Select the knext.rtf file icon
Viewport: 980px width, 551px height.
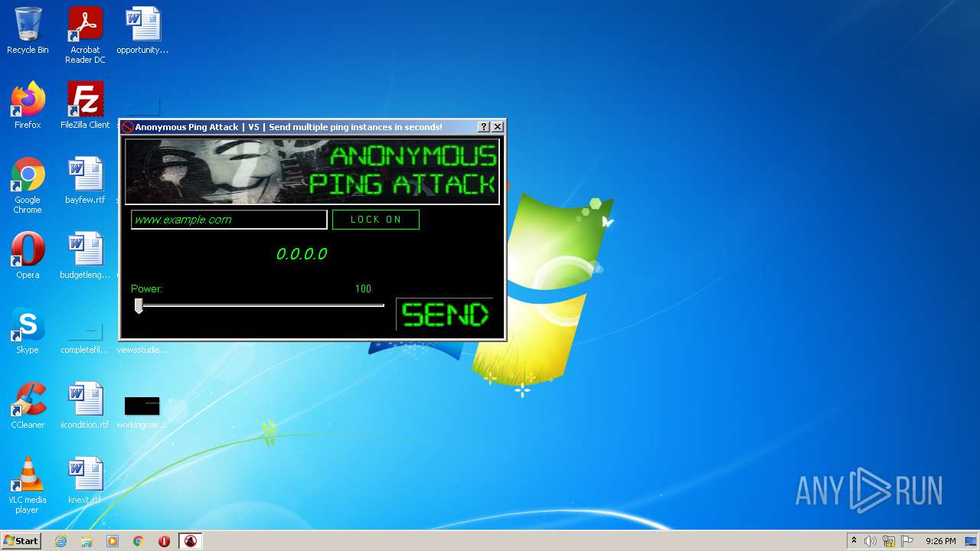(85, 481)
